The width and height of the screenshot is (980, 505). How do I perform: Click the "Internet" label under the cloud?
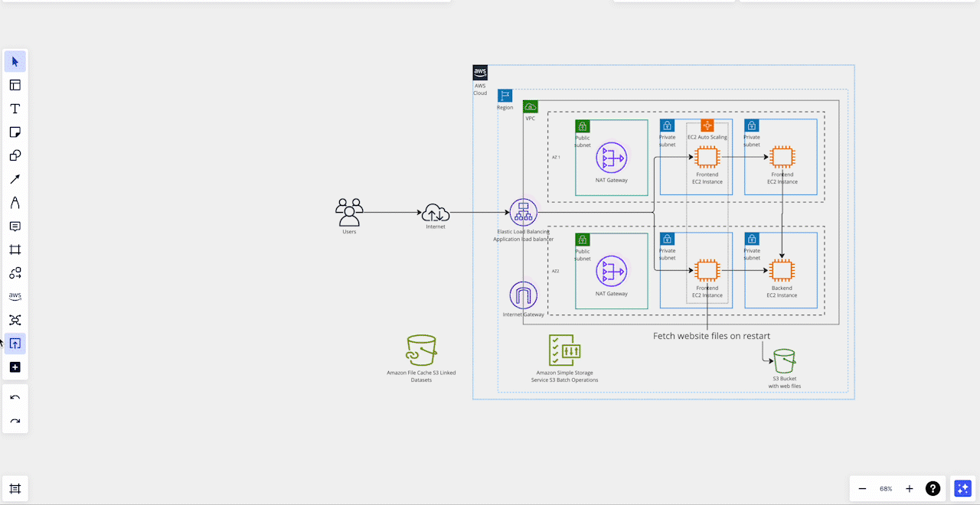tap(436, 226)
